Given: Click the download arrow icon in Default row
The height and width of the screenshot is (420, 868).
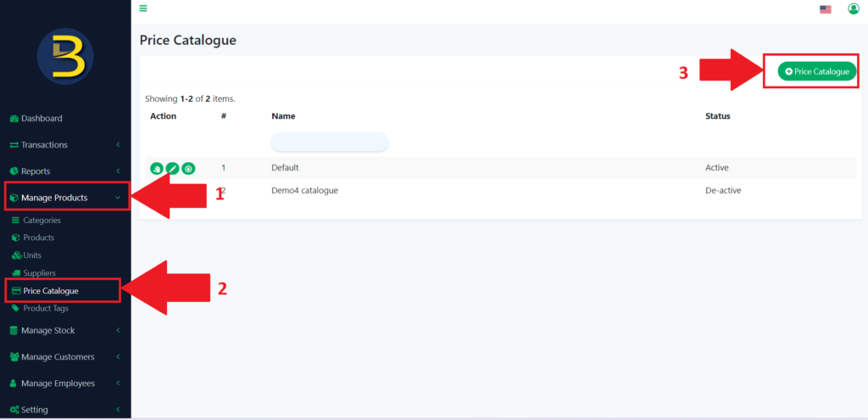Looking at the screenshot, I should [188, 168].
